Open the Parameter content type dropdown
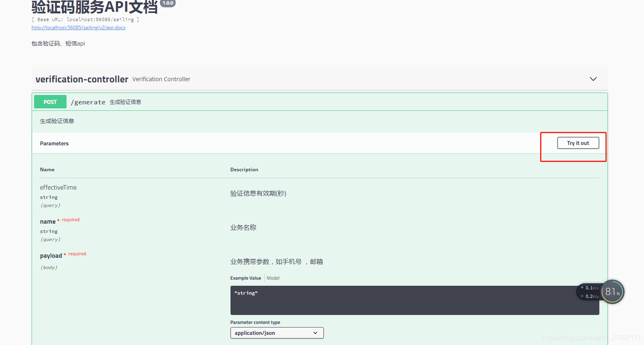This screenshot has width=644, height=345. [x=277, y=333]
